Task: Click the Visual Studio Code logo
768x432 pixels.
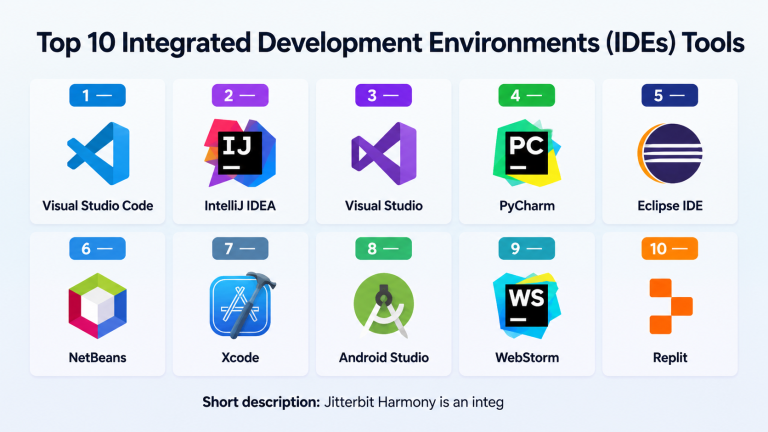Action: point(98,153)
